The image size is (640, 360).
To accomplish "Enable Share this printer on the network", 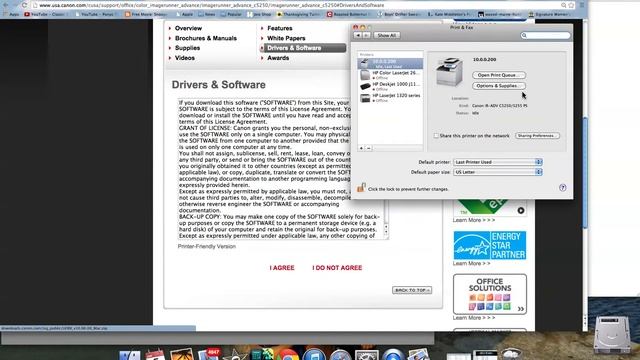I will [436, 136].
